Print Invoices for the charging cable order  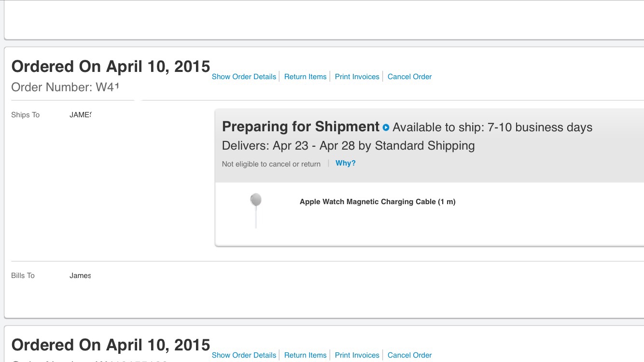point(357,77)
